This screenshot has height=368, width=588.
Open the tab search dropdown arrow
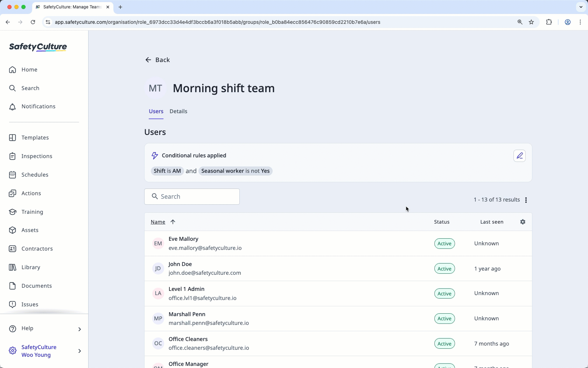point(581,7)
